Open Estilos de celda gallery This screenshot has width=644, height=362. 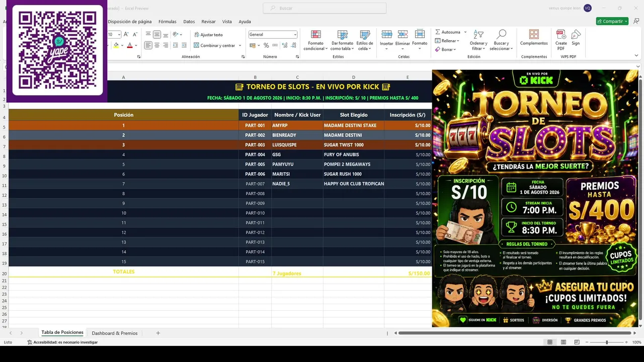[x=365, y=40]
